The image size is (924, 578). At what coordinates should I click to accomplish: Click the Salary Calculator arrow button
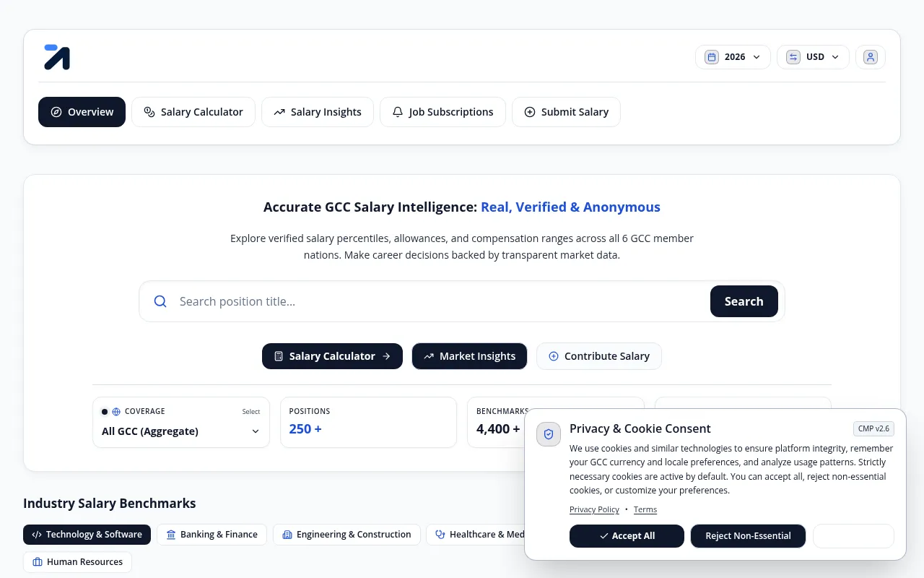point(332,356)
